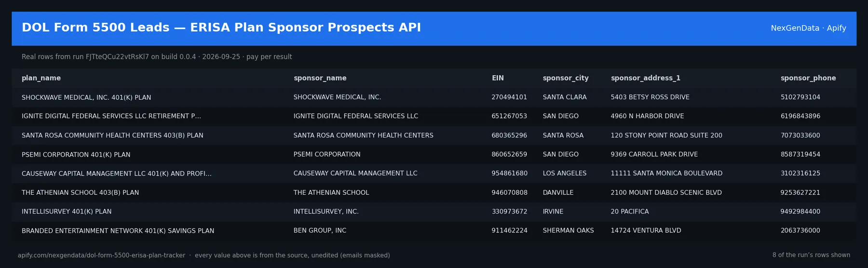Click the EIN column header
Viewport: 868px width, 268px height.
498,78
